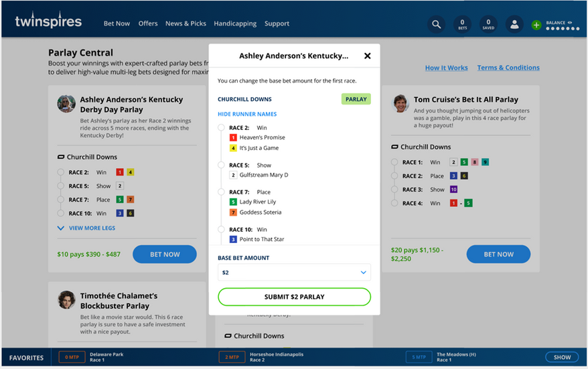
Task: Click red number 1 swatch for Heaven's Promise
Action: (x=233, y=137)
